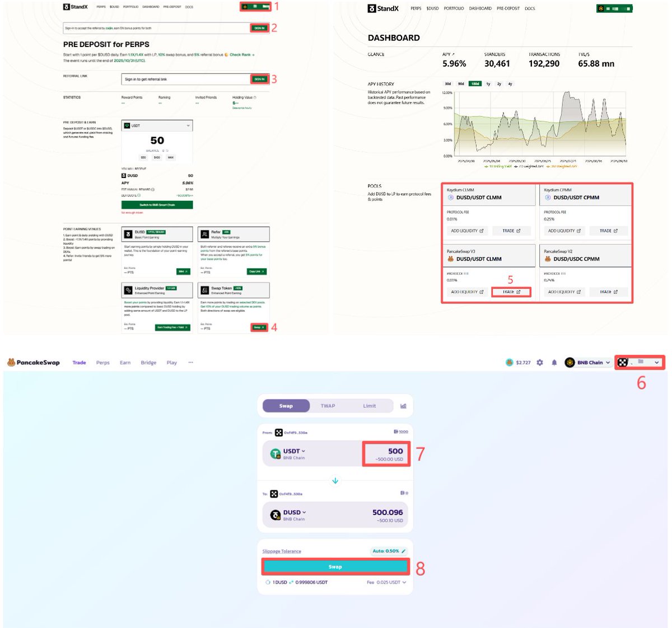Click the Holding Value info icon
672x628 pixels.
click(255, 97)
